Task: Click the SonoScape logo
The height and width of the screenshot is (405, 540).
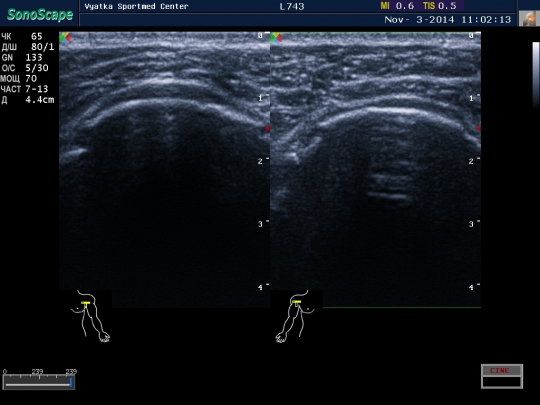Action: (40, 14)
